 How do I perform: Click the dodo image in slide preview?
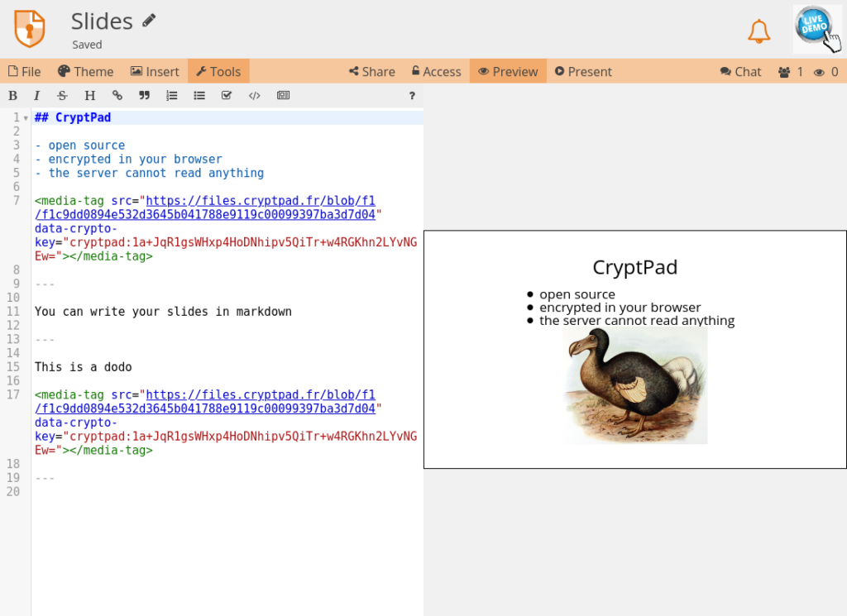point(635,385)
